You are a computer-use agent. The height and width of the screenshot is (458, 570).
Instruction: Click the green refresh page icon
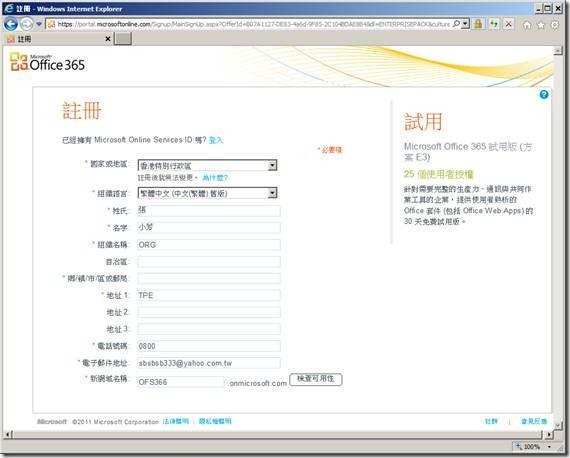coord(494,24)
